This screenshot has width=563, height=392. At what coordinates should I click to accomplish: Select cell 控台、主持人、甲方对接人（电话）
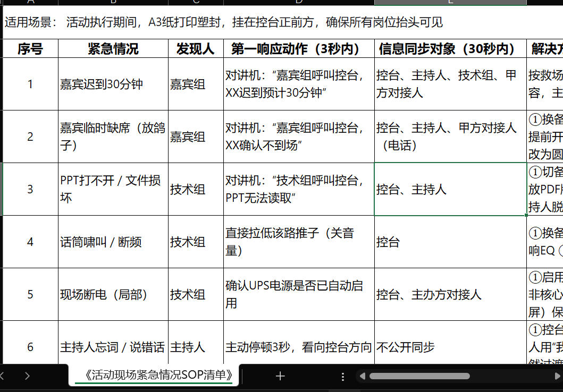point(450,137)
